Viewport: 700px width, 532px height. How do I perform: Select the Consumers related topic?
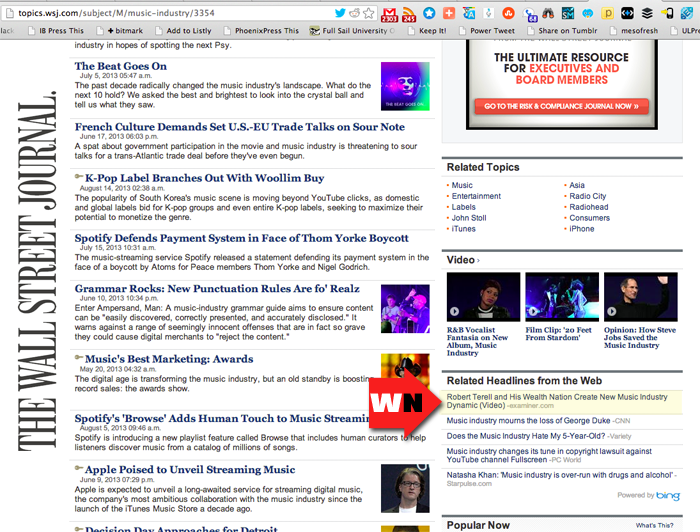(589, 218)
